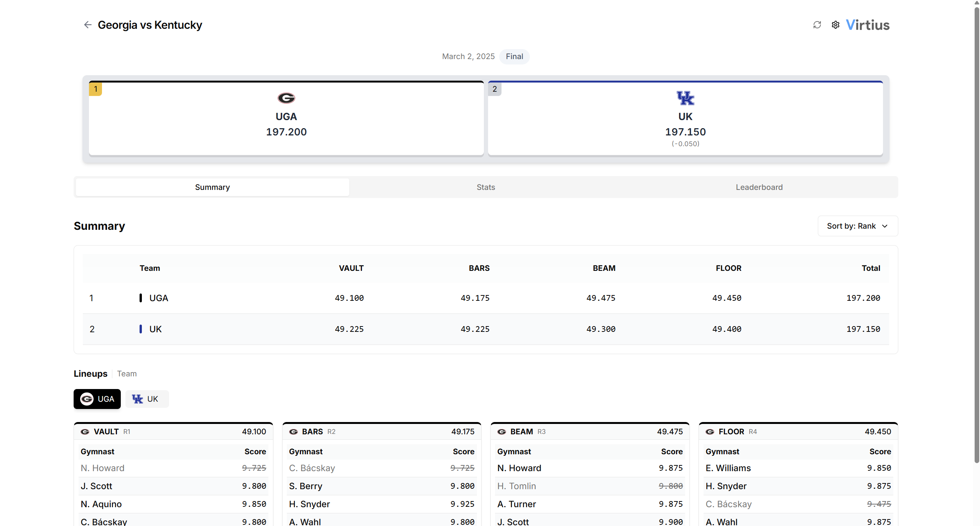This screenshot has width=980, height=526.
Task: Open the Leaderboard tab
Action: pos(759,187)
